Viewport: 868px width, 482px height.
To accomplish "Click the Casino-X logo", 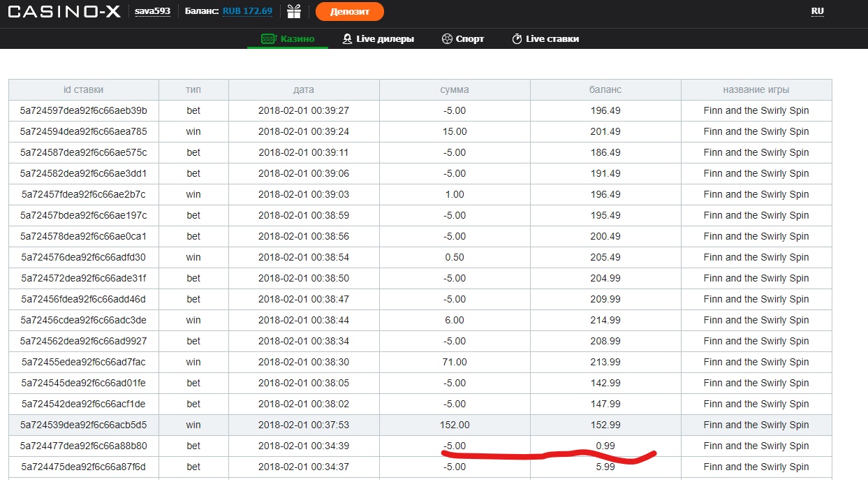I will pyautogui.click(x=64, y=11).
